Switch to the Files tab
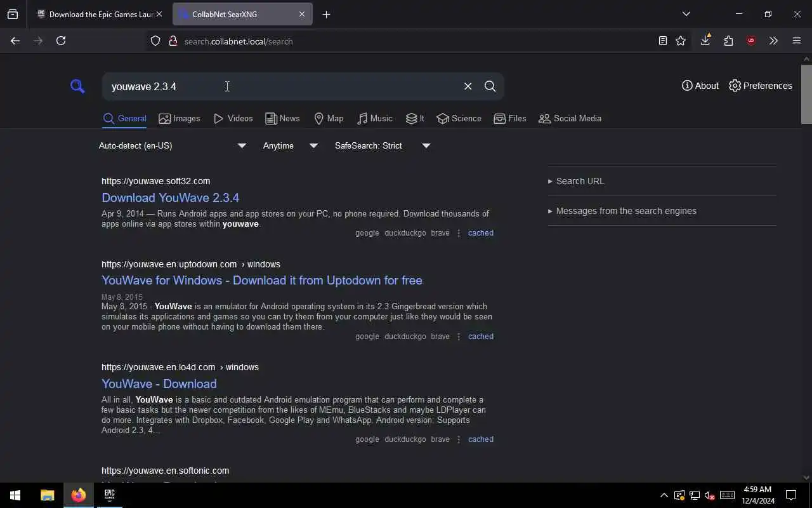 (x=510, y=119)
